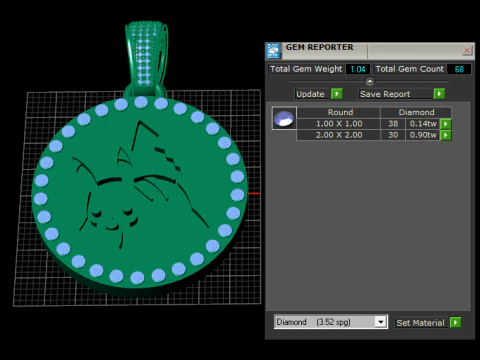Select the round gem thumbnail

click(x=284, y=118)
